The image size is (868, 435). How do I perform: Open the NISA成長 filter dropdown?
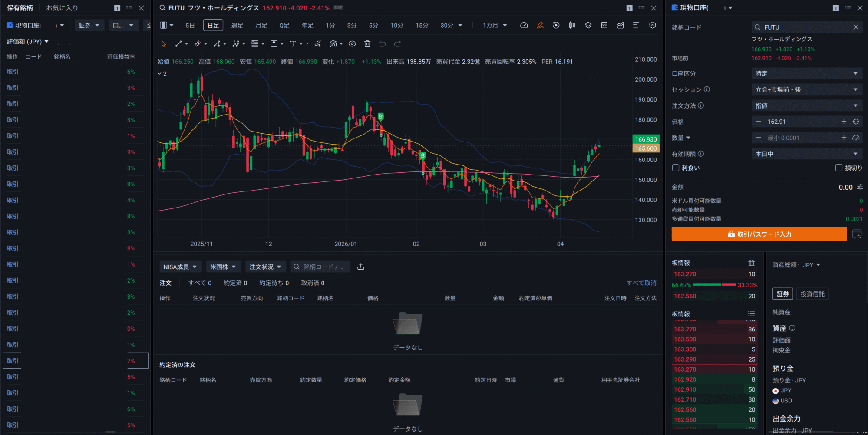(181, 266)
